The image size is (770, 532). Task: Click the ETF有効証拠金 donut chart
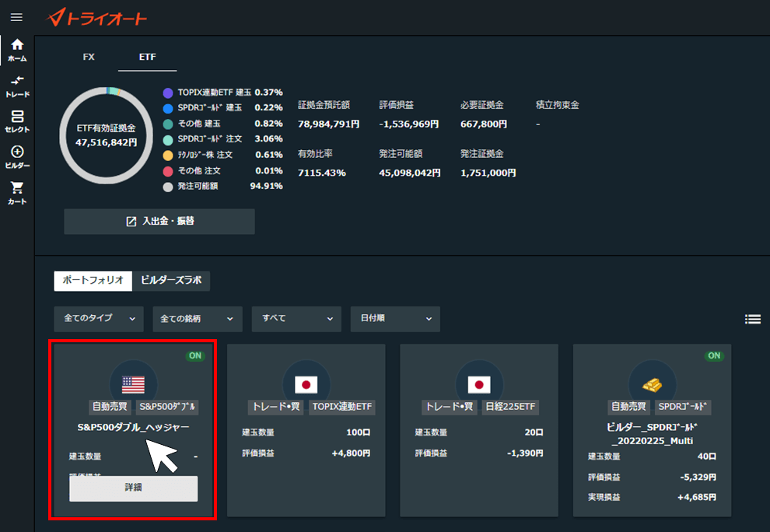106,135
